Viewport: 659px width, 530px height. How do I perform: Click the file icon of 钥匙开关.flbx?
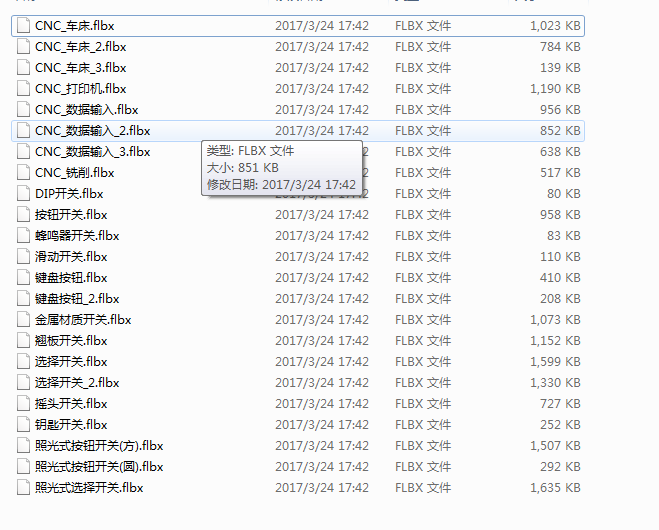(24, 425)
